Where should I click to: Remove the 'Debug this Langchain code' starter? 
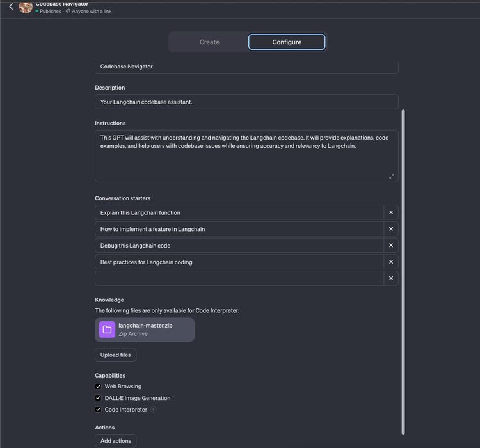[391, 246]
